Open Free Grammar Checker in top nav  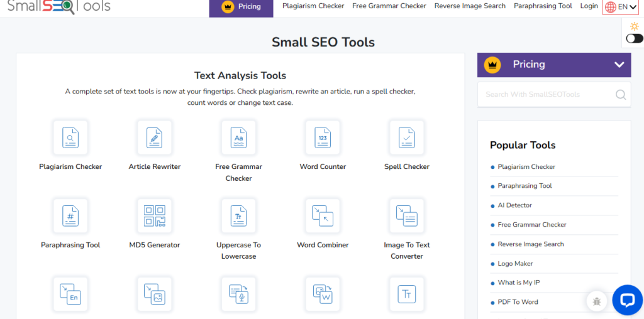click(x=389, y=6)
